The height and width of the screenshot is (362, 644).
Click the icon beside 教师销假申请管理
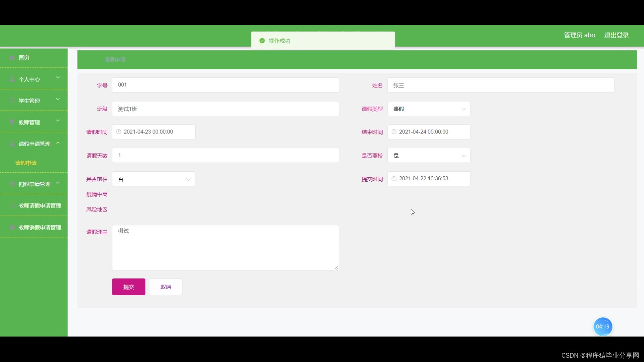point(12,227)
